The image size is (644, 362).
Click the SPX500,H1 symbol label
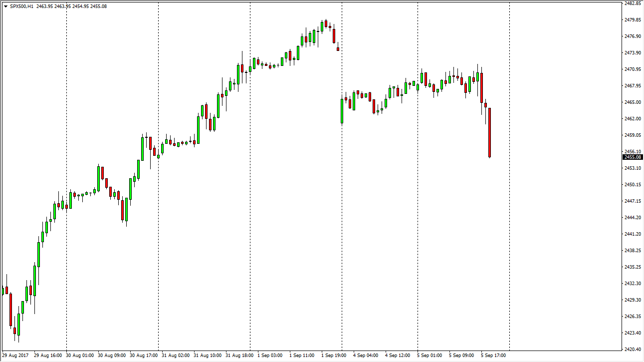click(21, 6)
